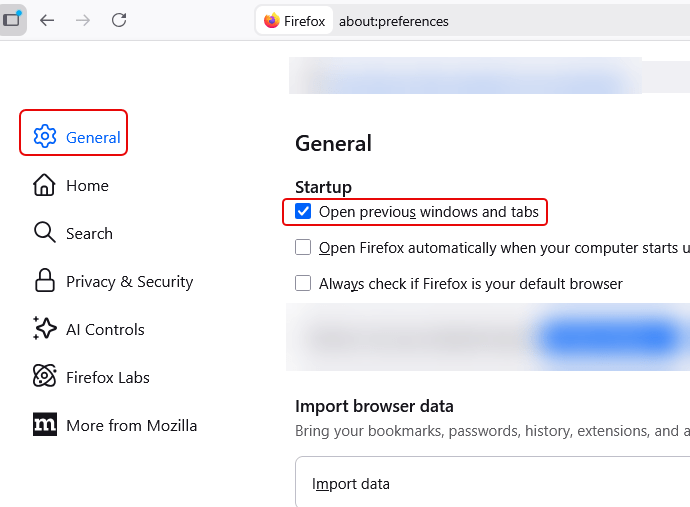This screenshot has width=690, height=507.
Task: Click the More from Mozilla icon
Action: point(45,425)
